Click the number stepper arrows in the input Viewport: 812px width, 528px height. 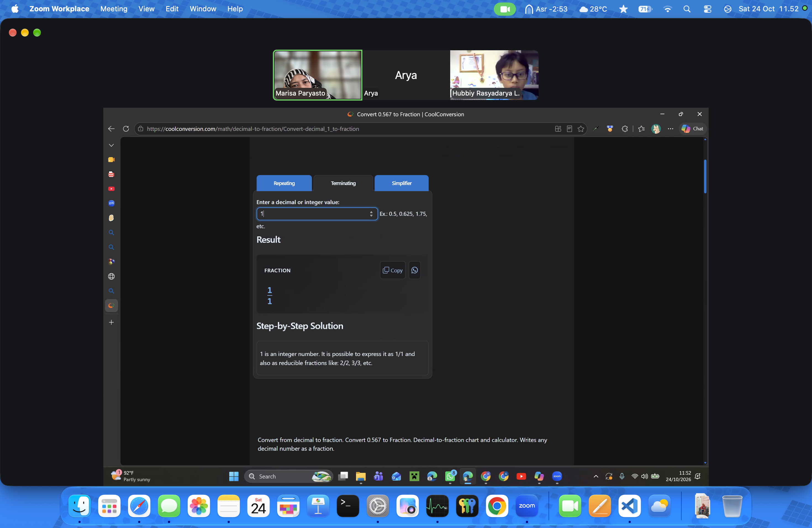coord(371,214)
